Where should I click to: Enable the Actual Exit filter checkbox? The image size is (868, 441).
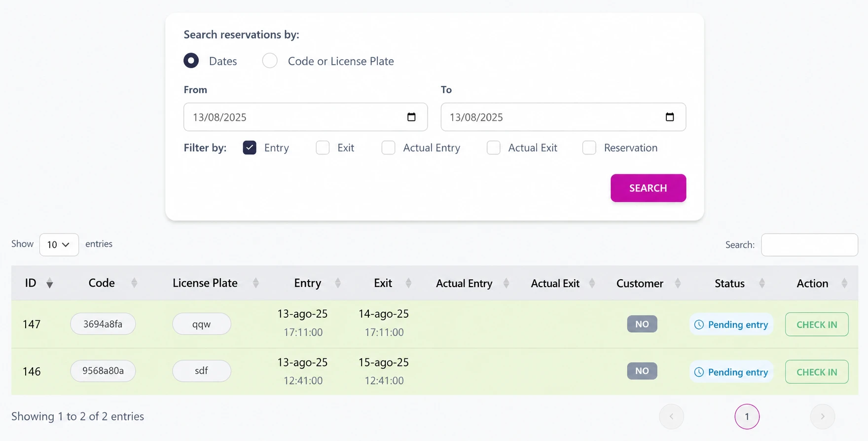(493, 147)
